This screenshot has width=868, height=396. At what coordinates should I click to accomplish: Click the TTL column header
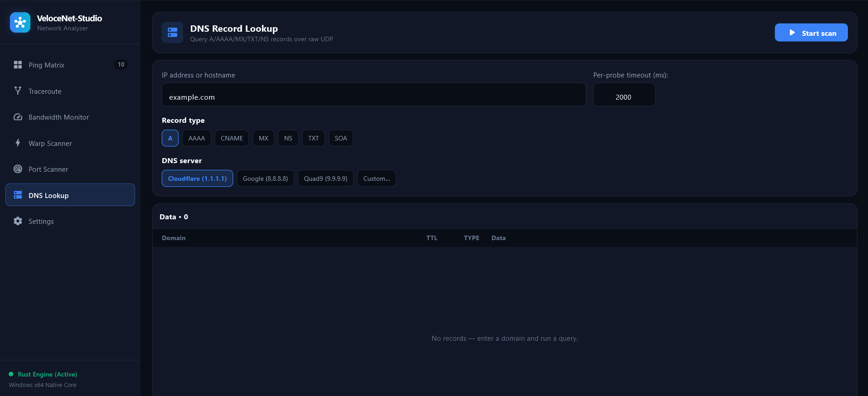click(432, 238)
